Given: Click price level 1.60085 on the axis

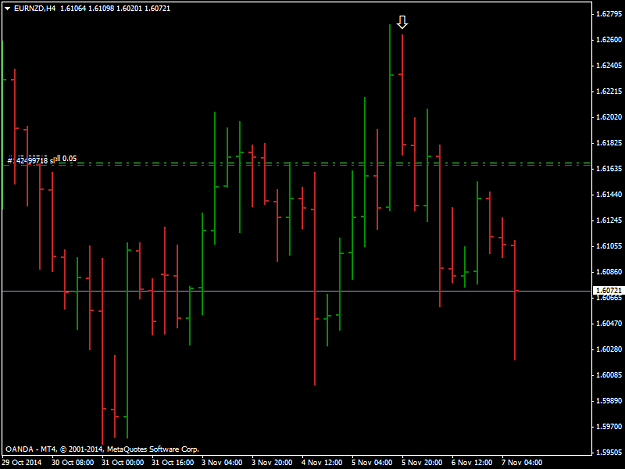Looking at the screenshot, I should [609, 375].
